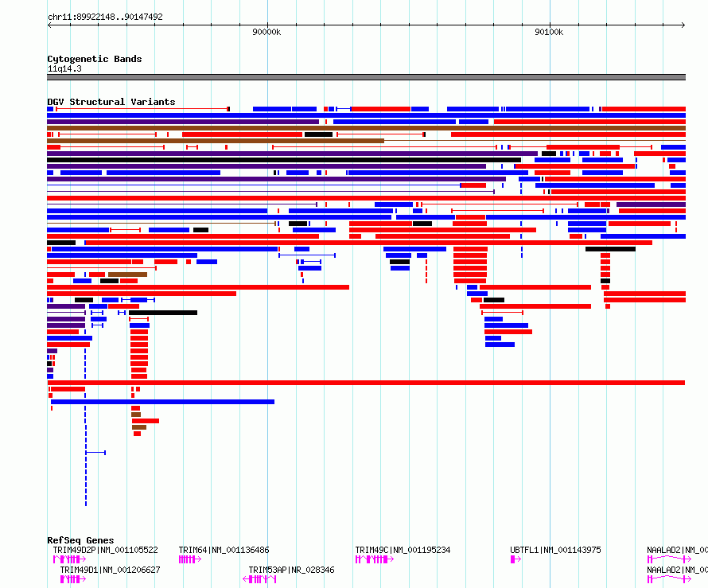Screen dimensions: 708x588
Task: Open the TRIM49D1|NM_001206627 label
Action: [x=110, y=570]
